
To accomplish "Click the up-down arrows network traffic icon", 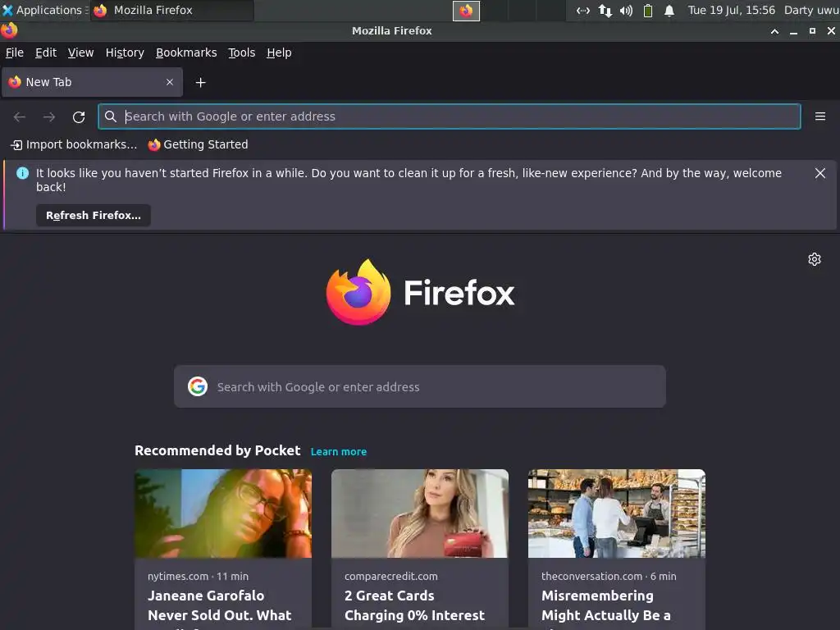I will click(605, 10).
